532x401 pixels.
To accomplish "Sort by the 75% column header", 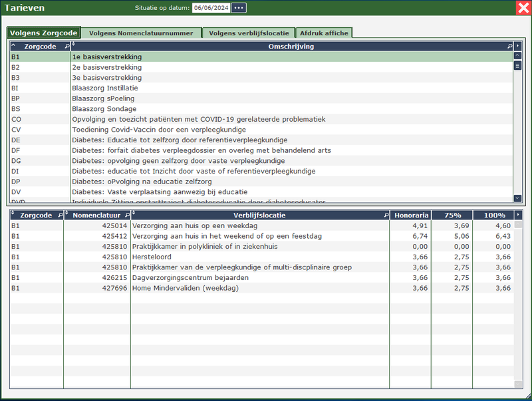I will point(452,215).
